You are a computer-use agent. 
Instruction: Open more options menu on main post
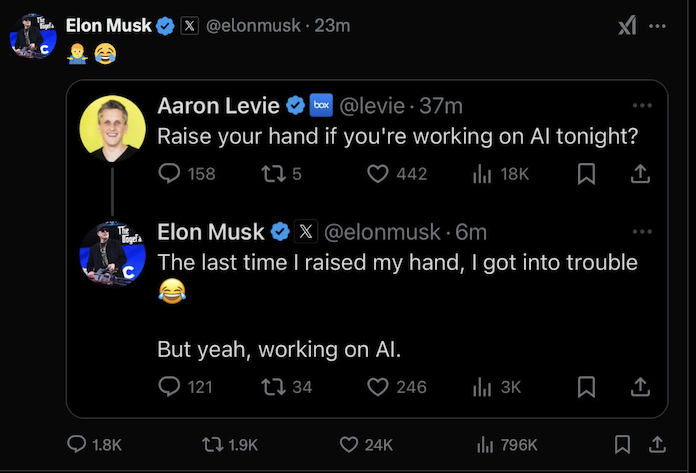pos(657,26)
